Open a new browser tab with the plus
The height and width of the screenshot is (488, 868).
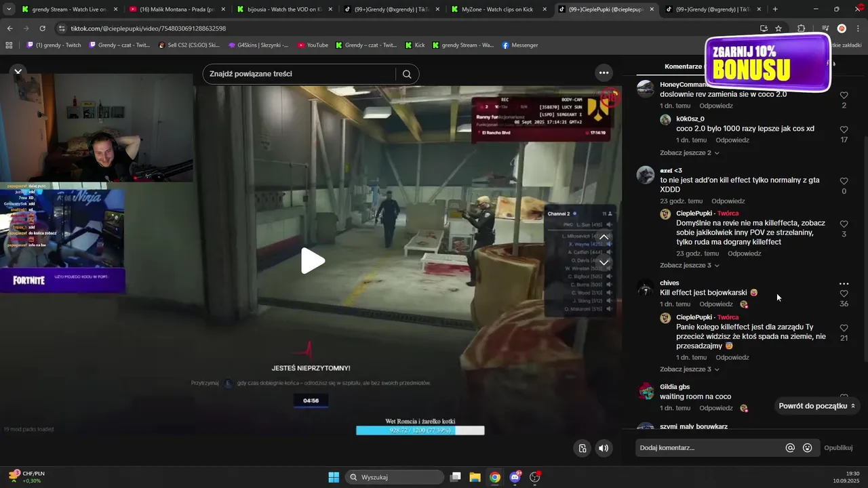tap(775, 9)
